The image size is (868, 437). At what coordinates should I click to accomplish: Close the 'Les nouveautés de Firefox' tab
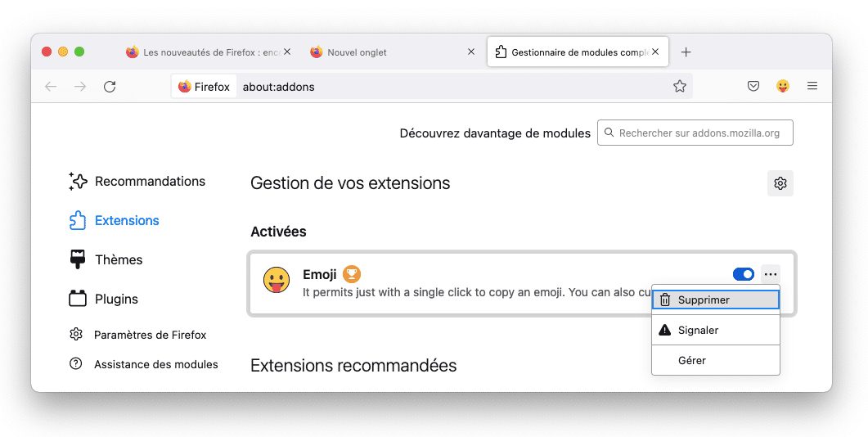[x=287, y=52]
